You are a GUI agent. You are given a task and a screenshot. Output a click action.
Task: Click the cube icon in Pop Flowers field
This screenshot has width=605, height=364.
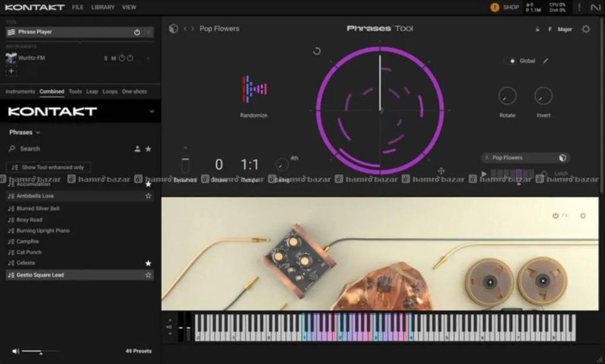click(562, 158)
